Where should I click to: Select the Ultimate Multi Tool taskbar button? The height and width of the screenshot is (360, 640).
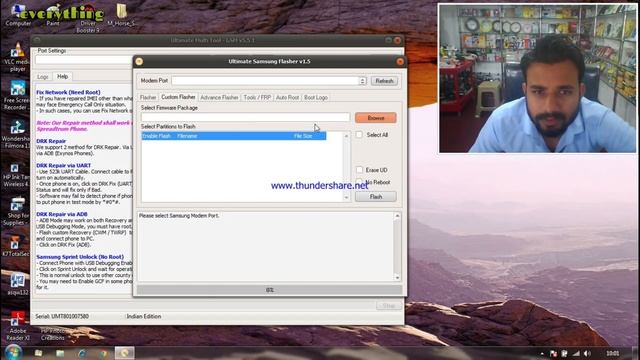(124, 353)
